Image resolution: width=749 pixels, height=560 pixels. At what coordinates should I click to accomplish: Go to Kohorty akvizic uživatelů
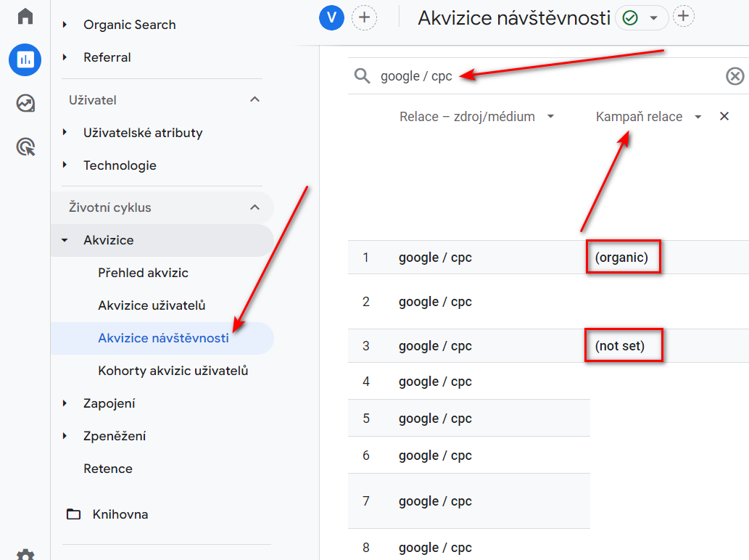point(173,371)
